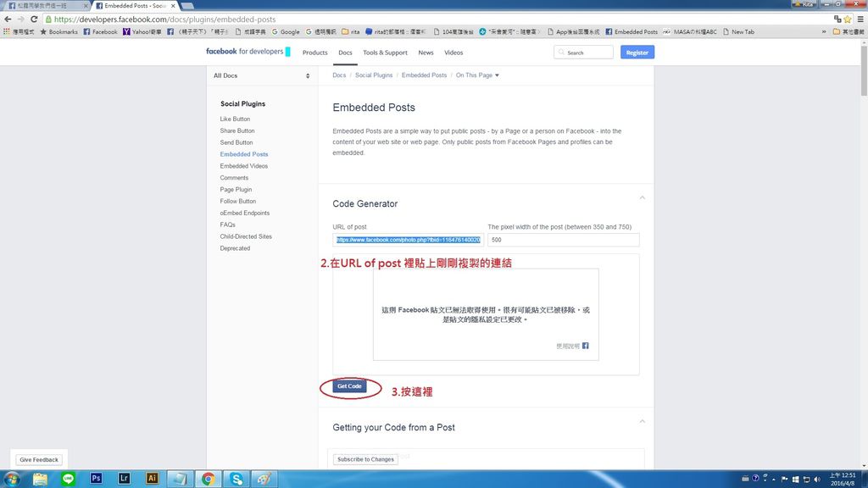Switch to Chrome in the taskbar

[x=209, y=479]
